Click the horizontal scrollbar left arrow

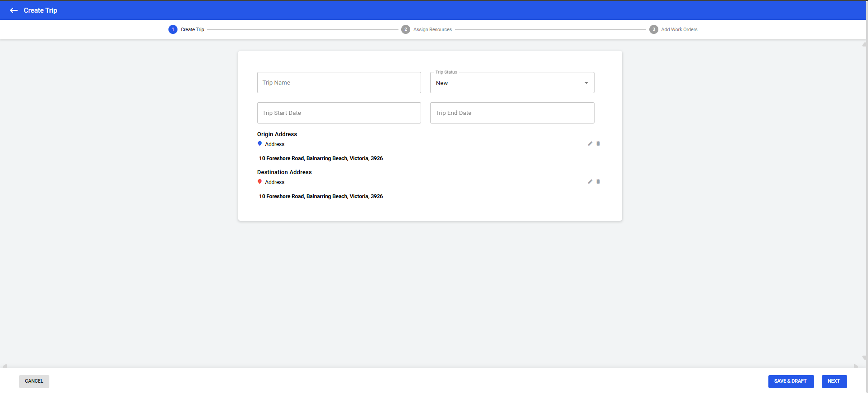click(5, 366)
